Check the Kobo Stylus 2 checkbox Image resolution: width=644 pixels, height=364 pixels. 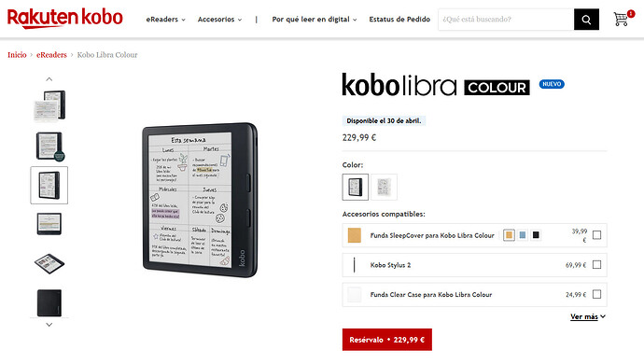(596, 264)
